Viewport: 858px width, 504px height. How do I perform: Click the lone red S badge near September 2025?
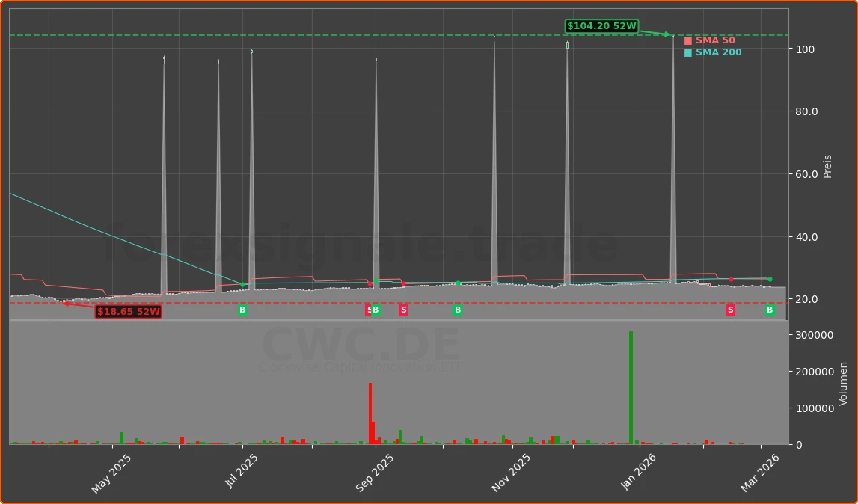(x=403, y=310)
